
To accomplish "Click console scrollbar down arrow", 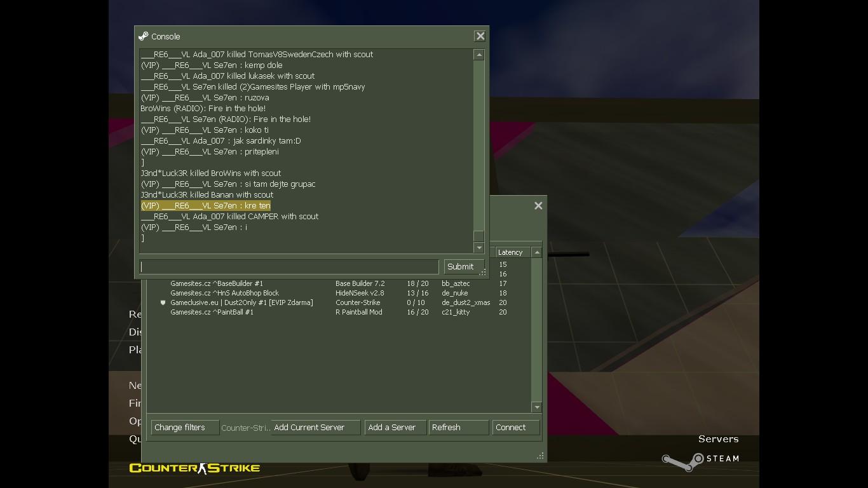I will point(479,248).
